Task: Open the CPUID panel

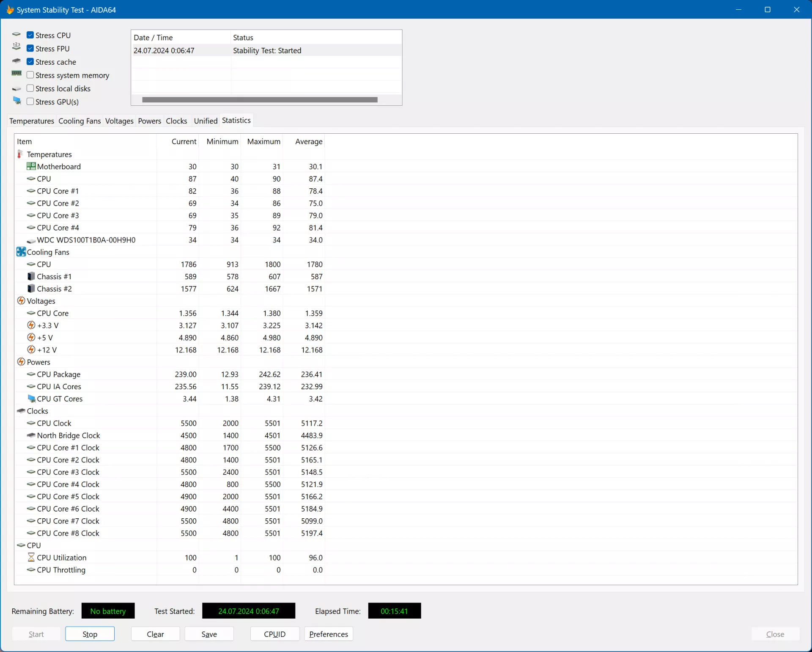Action: 275,634
